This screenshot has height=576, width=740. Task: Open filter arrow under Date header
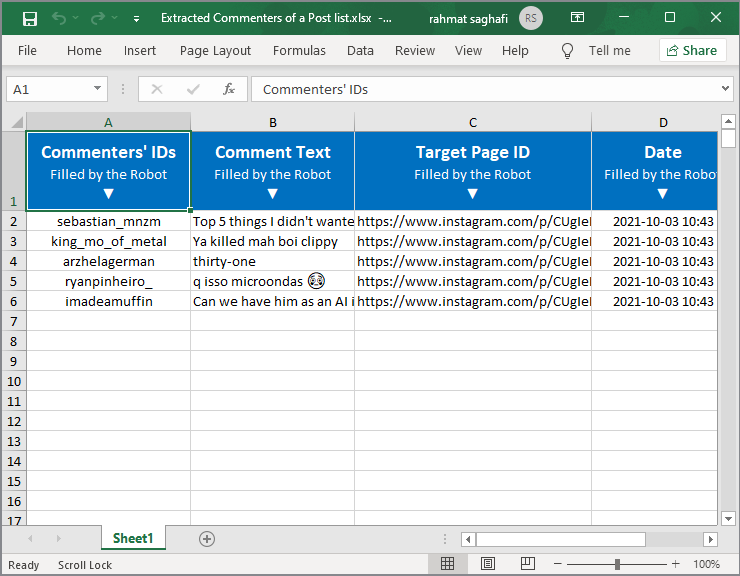tap(662, 194)
